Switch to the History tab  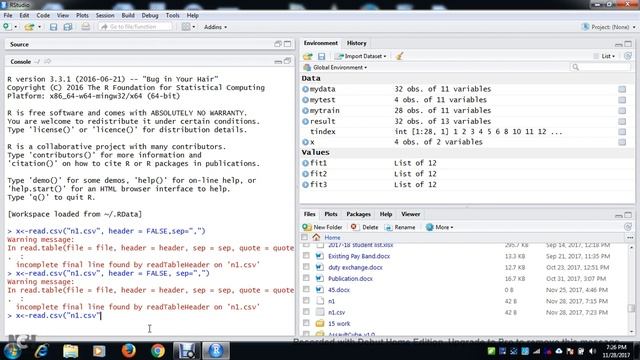(356, 43)
